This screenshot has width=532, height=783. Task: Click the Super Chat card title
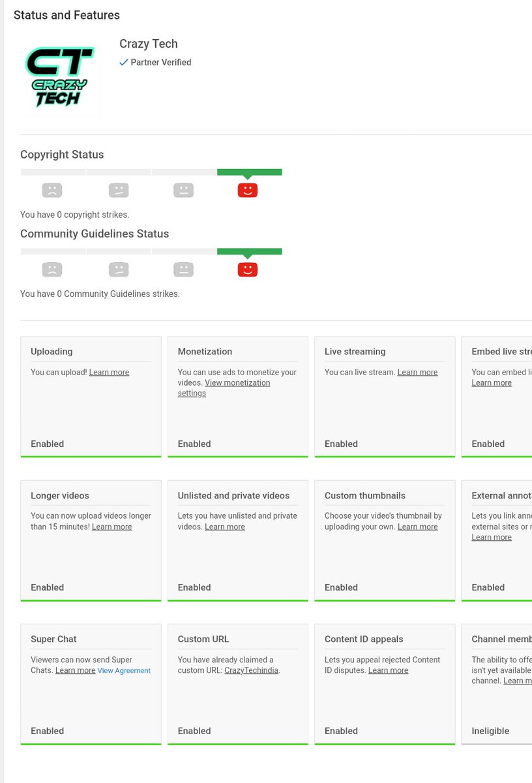[53, 639]
